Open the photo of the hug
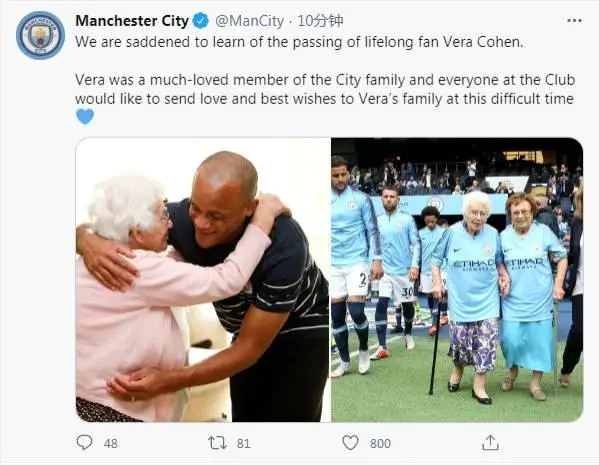 203,280
